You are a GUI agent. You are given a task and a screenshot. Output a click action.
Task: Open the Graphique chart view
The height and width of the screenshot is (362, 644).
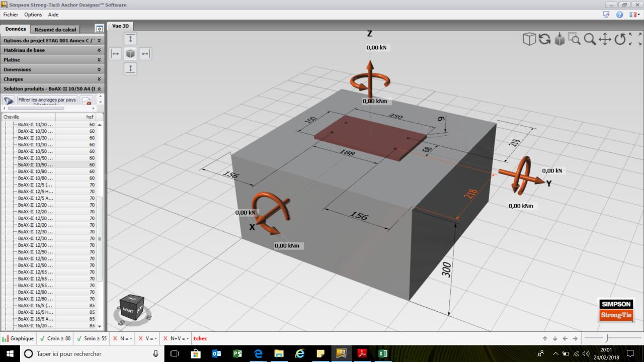[x=18, y=338]
